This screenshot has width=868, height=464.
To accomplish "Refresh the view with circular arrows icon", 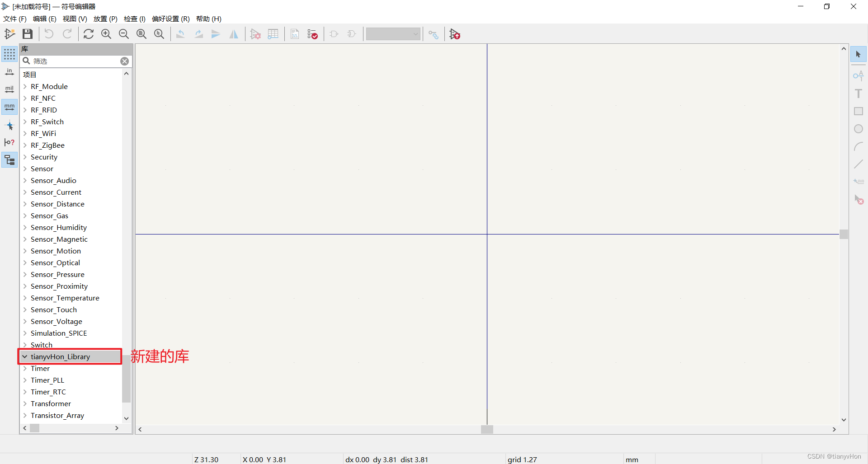I will (89, 34).
